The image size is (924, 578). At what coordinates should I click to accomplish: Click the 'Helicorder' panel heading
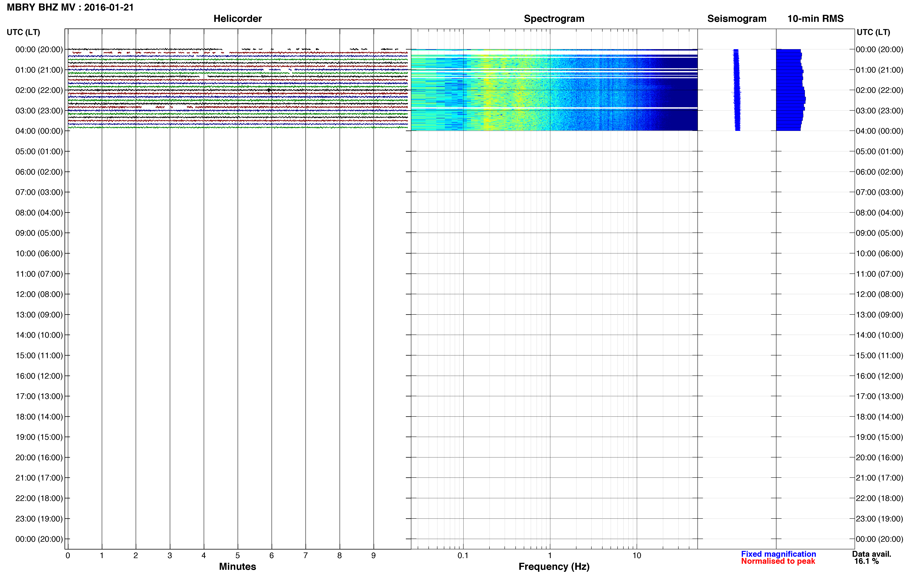click(238, 19)
